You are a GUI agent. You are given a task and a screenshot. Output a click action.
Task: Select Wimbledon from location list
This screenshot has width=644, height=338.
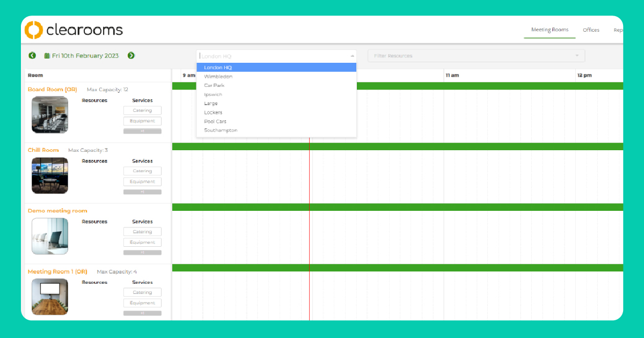click(x=218, y=77)
